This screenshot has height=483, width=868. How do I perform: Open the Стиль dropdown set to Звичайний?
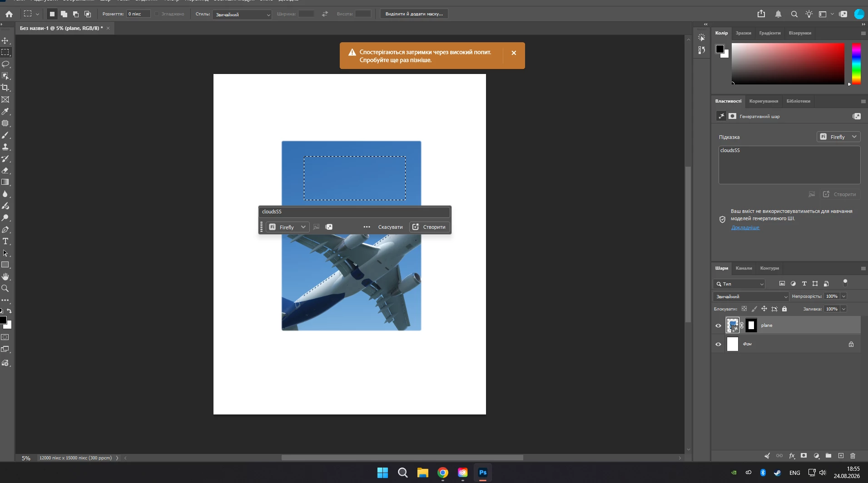[242, 15]
